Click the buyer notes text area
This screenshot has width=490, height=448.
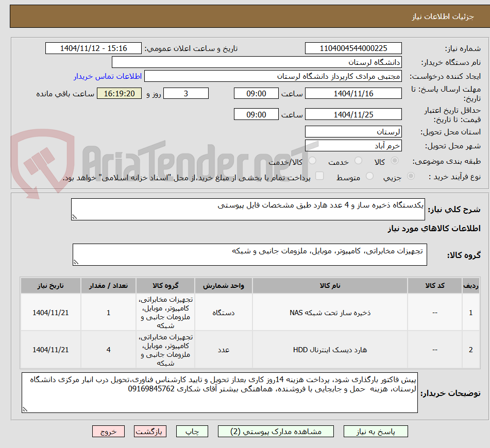tap(219, 392)
